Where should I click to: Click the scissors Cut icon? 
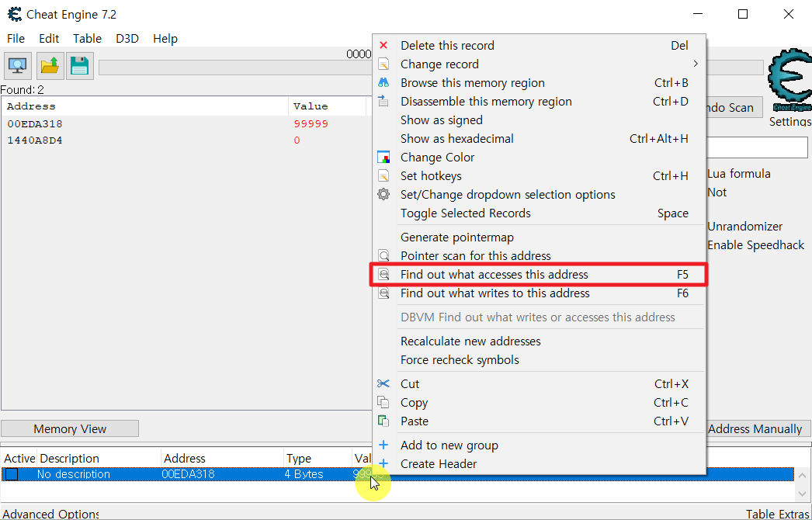tap(383, 383)
